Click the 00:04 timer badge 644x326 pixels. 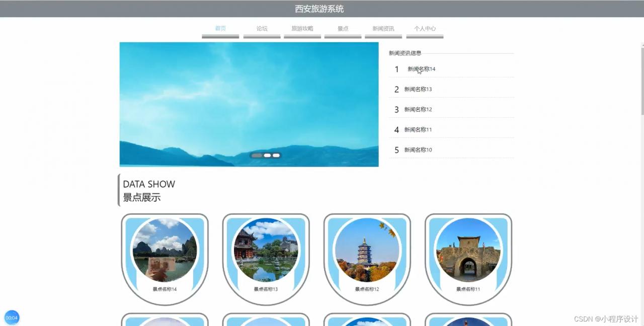click(12, 317)
